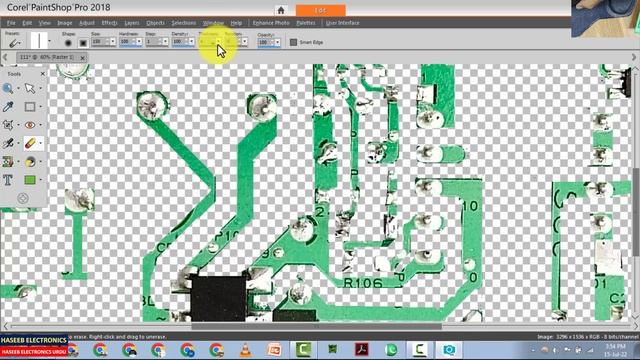Select the Zoom magnifier tool
Viewport: 640px width, 360px height.
point(8,88)
